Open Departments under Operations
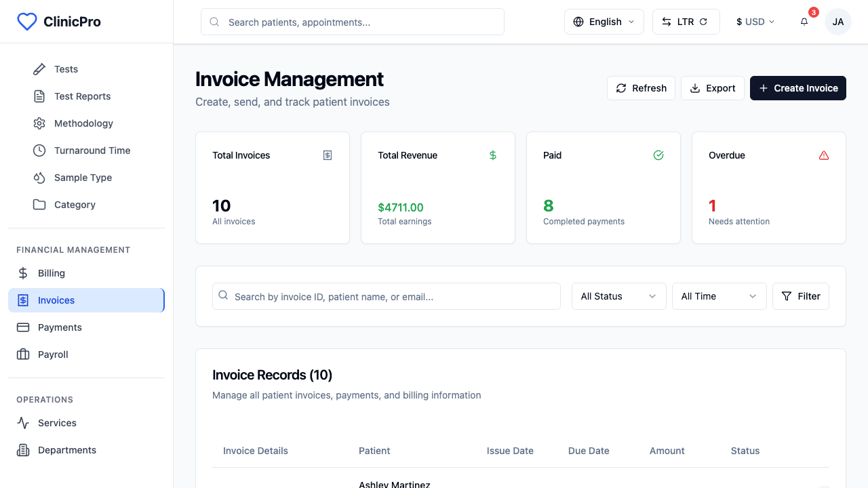Image resolution: width=868 pixels, height=488 pixels. 86,450
